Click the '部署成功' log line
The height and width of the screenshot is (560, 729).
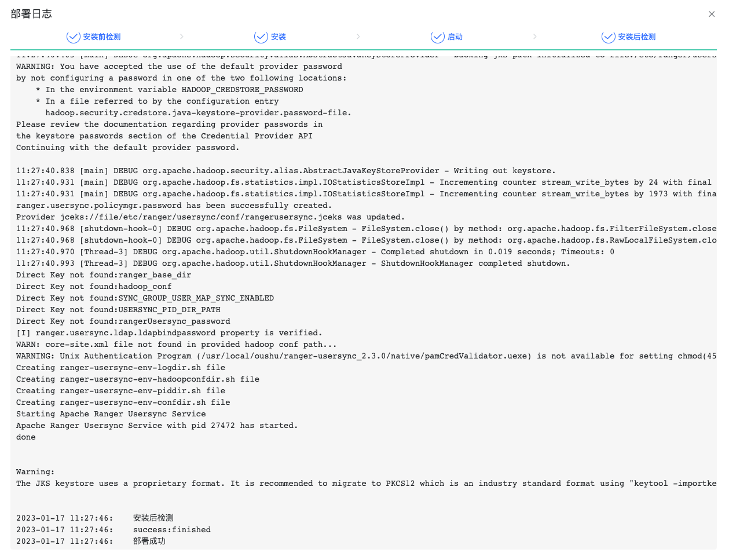(91, 541)
